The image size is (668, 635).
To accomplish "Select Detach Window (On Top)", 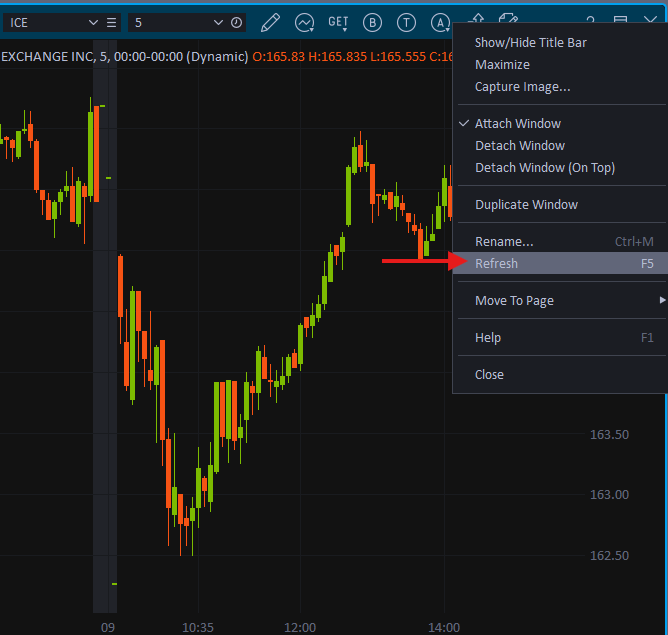I will (544, 168).
